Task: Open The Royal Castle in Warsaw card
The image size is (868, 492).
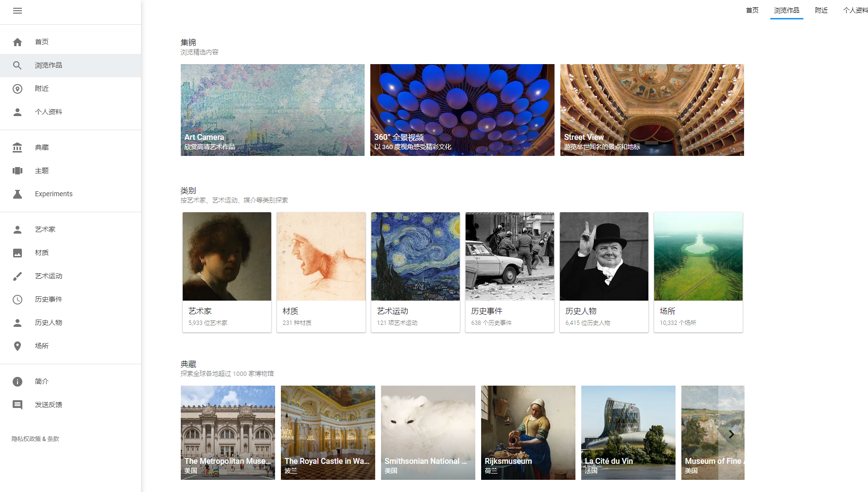Action: [328, 433]
